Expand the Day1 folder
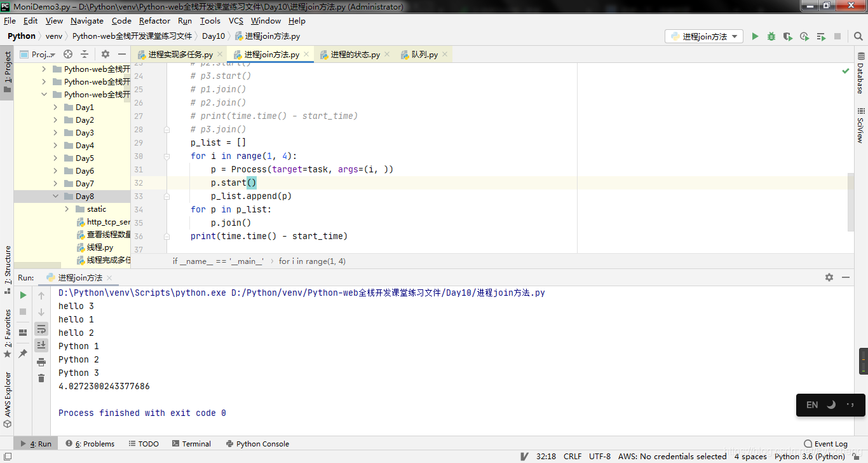 (x=55, y=107)
